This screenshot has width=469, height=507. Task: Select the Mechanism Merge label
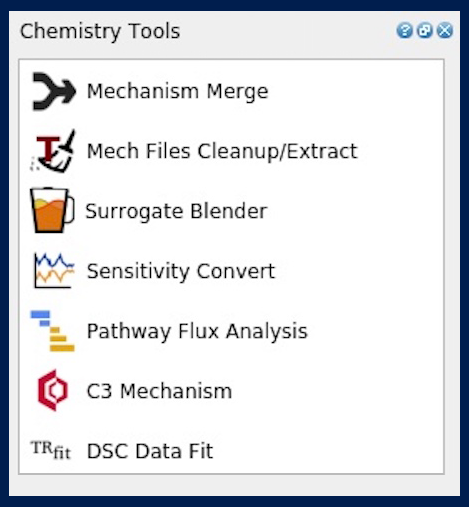tap(177, 91)
